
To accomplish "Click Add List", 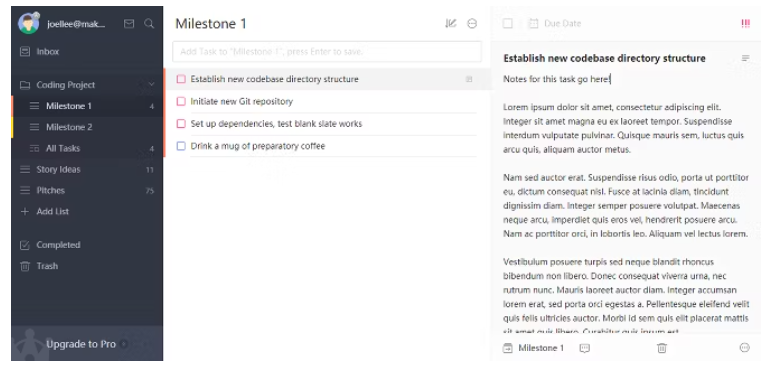I will tap(52, 211).
